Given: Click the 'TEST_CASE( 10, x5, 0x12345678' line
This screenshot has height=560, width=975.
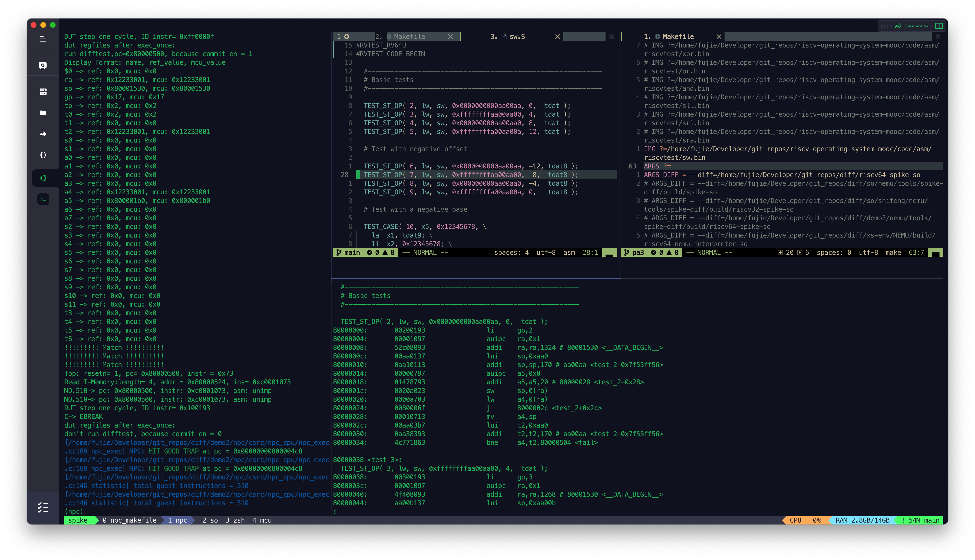Looking at the screenshot, I should tap(424, 226).
